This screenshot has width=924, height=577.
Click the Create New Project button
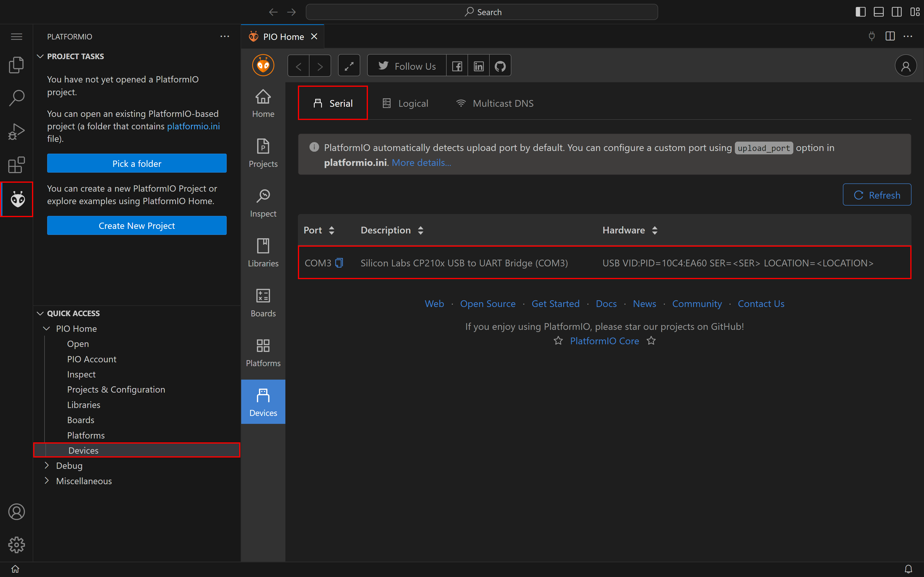(137, 226)
